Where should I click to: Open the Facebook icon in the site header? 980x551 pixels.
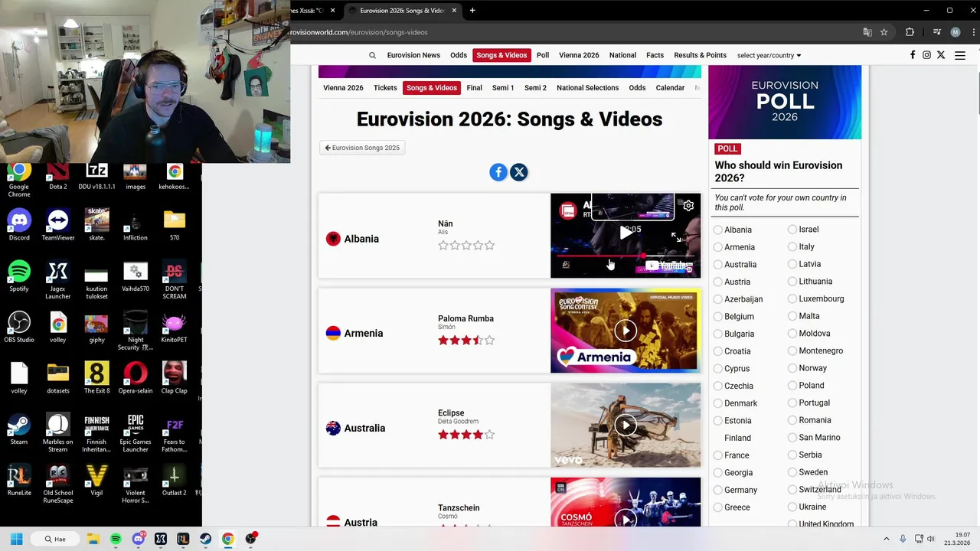913,55
